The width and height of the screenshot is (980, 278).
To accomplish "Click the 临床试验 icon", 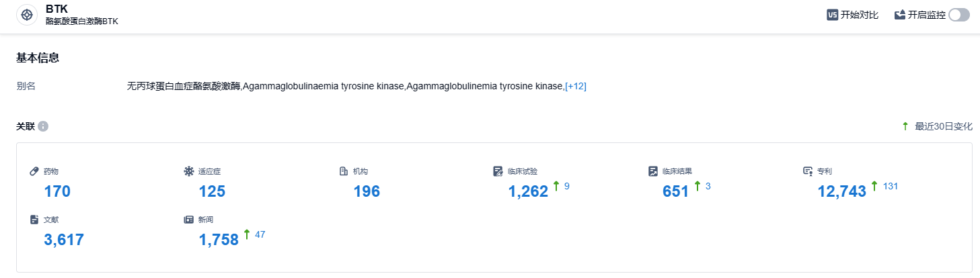I will (498, 171).
